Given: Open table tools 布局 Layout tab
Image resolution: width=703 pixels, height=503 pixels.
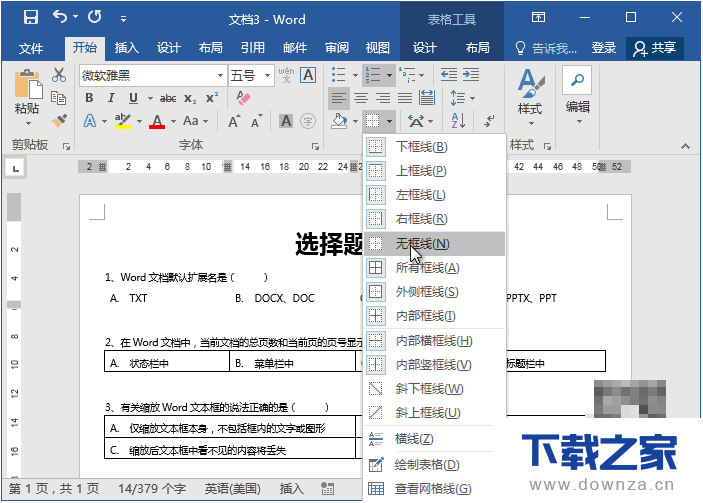Looking at the screenshot, I should [477, 48].
